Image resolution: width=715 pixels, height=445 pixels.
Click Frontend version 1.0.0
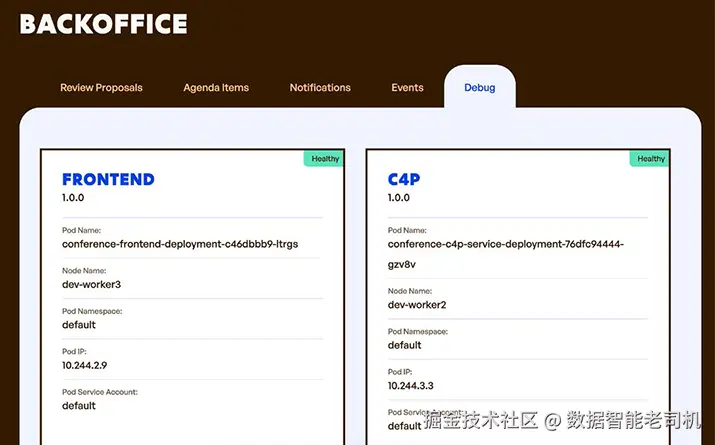[73, 198]
